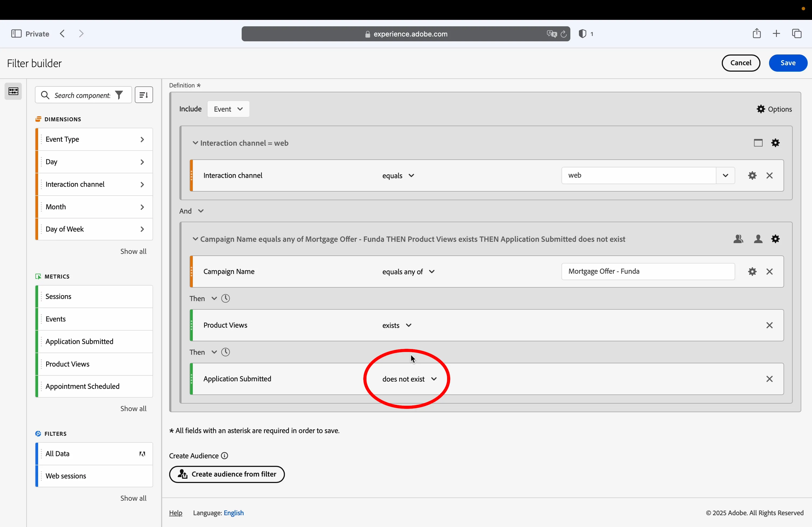Open gear for Campaign Name rule row
Viewport: 812px width, 527px height.
click(x=752, y=272)
